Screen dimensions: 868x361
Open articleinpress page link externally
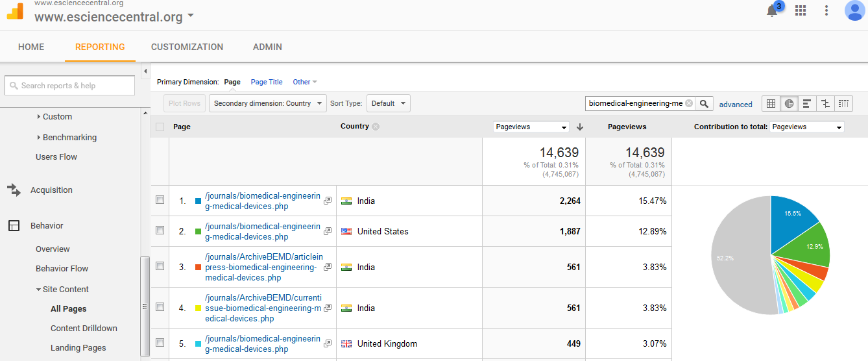pos(328,267)
